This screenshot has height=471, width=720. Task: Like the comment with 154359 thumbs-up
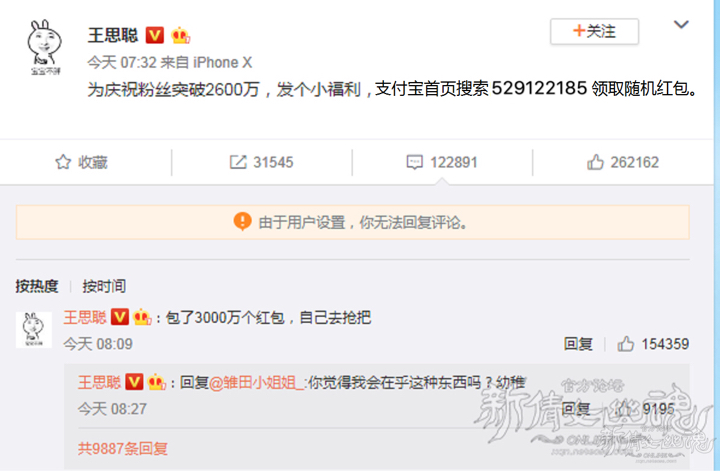tap(625, 344)
